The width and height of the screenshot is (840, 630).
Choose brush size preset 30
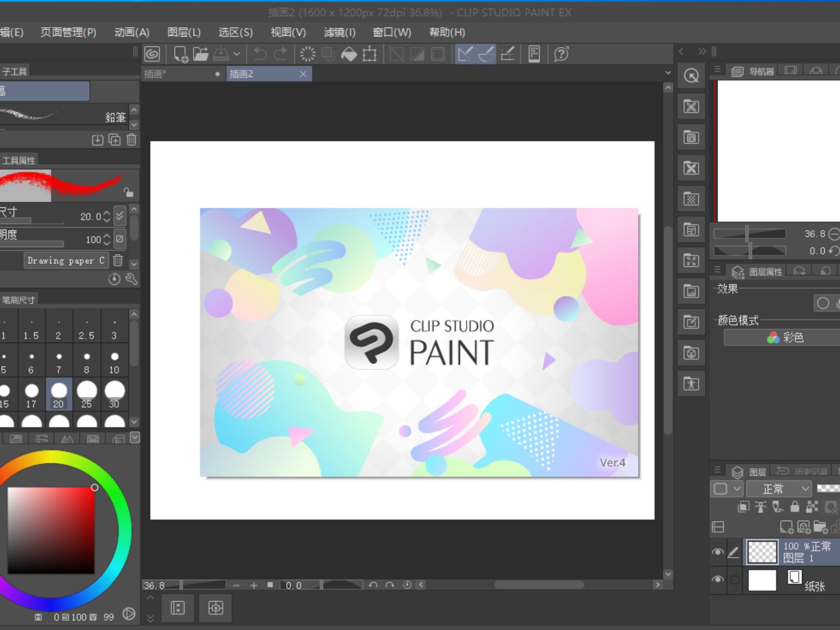[x=114, y=394]
